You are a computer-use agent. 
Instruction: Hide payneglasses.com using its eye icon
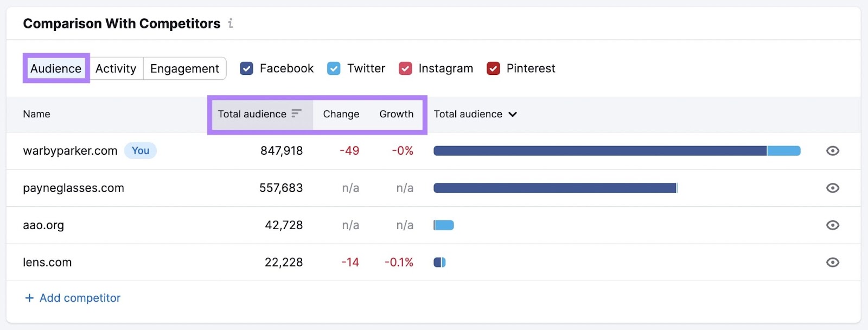[x=832, y=188]
